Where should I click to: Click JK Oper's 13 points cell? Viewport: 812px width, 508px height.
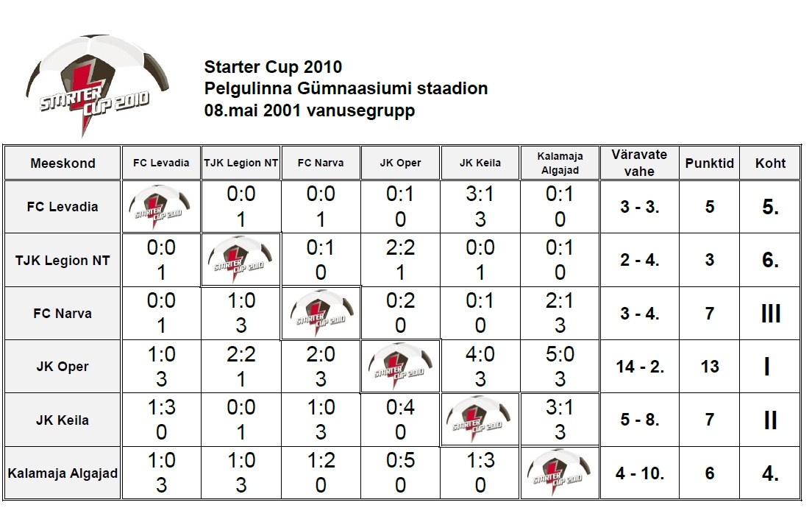tap(710, 367)
